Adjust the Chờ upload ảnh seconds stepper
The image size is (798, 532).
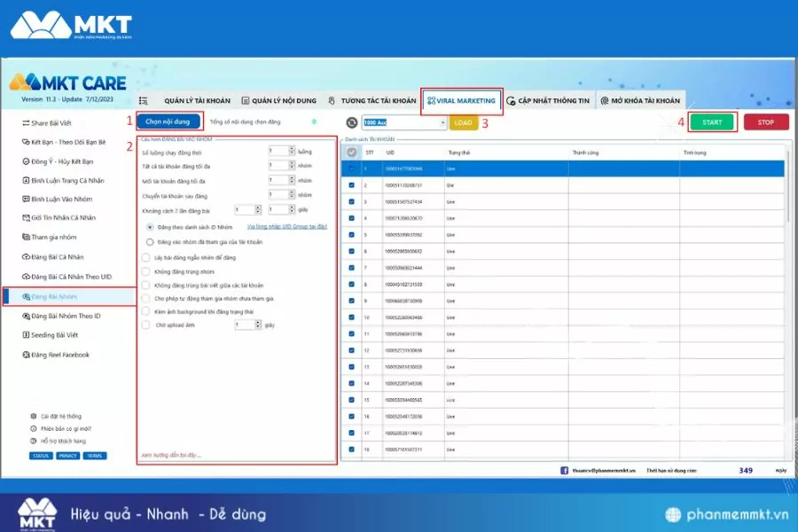point(257,325)
